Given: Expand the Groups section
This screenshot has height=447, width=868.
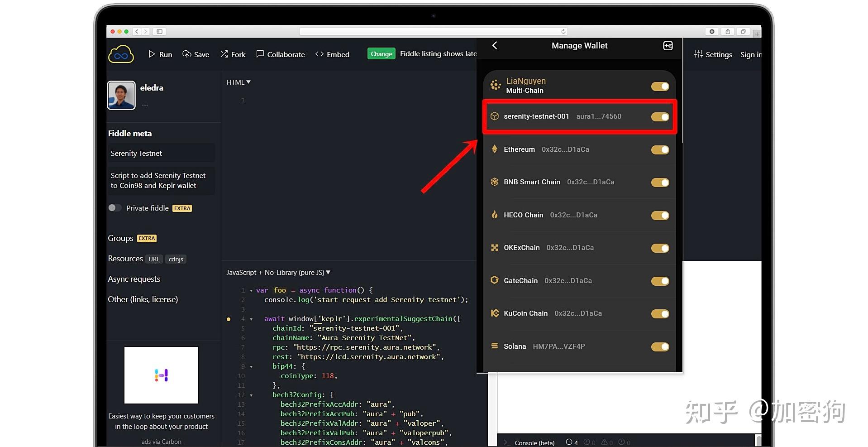Looking at the screenshot, I should [x=120, y=238].
